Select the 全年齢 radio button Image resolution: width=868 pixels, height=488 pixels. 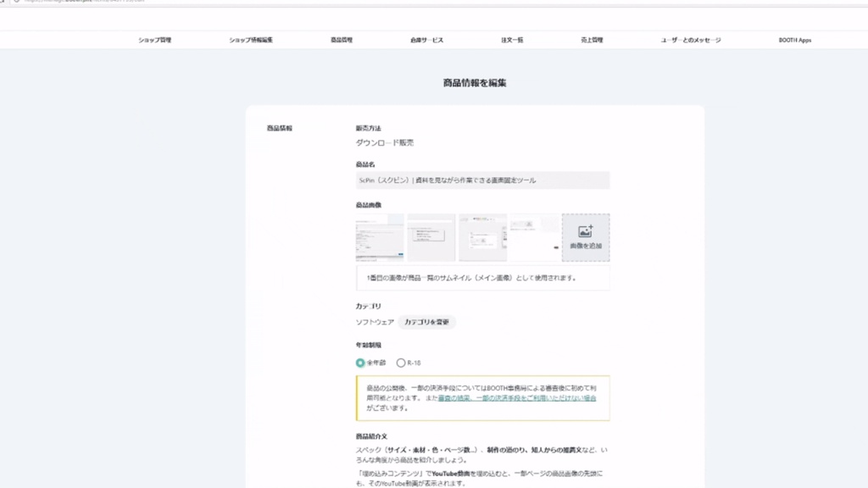point(360,363)
